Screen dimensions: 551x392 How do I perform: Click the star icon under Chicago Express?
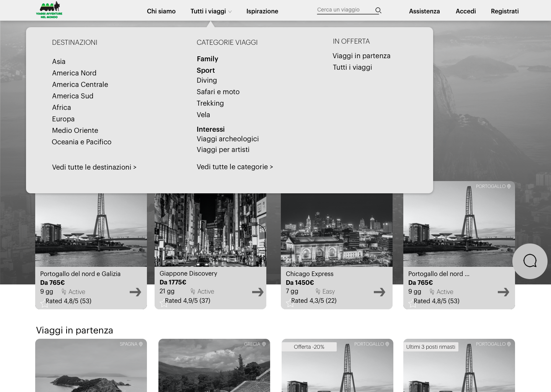coord(289,303)
